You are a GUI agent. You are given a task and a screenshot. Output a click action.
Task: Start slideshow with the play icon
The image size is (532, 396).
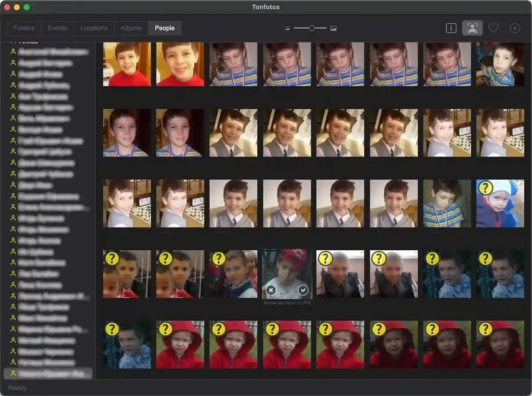click(515, 28)
